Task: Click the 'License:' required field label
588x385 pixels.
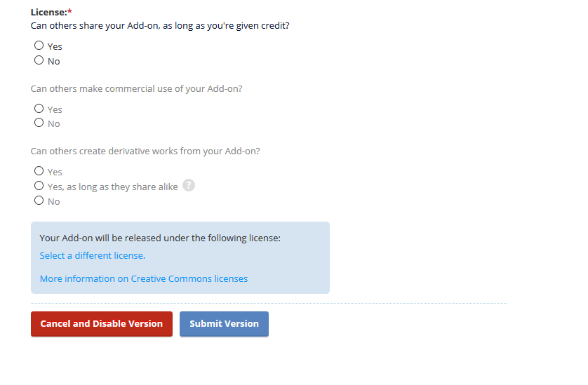Action: pyautogui.click(x=51, y=13)
